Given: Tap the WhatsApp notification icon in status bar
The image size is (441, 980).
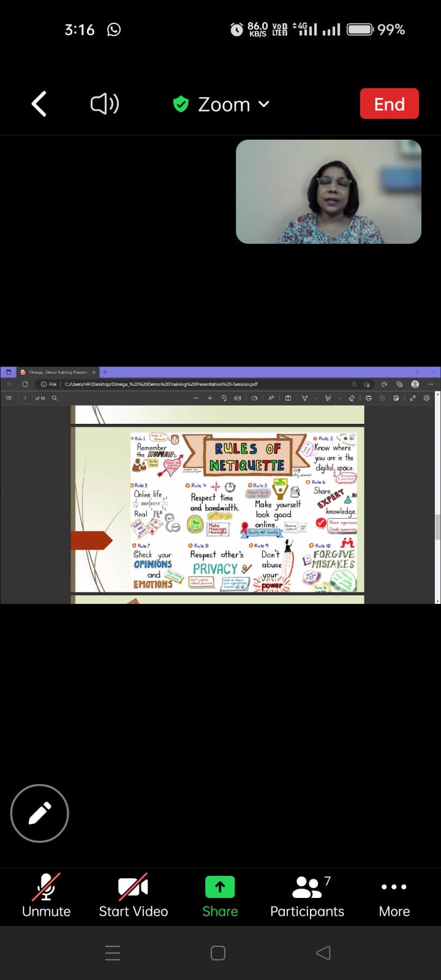Looking at the screenshot, I should tap(114, 29).
